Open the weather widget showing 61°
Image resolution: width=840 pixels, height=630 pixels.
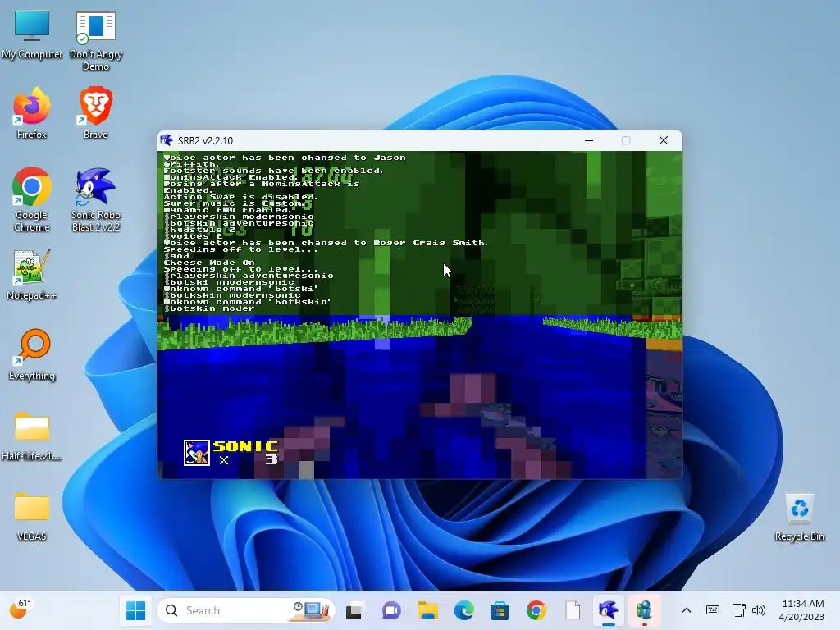click(x=21, y=609)
